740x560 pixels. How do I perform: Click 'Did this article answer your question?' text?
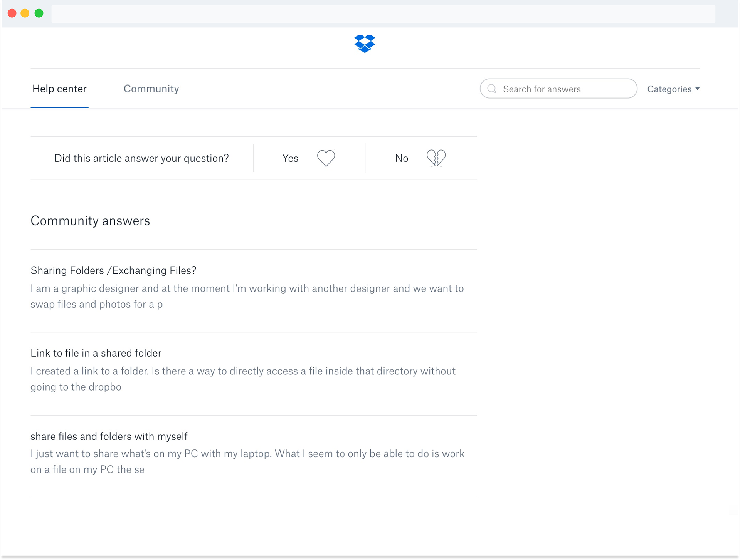pyautogui.click(x=141, y=158)
